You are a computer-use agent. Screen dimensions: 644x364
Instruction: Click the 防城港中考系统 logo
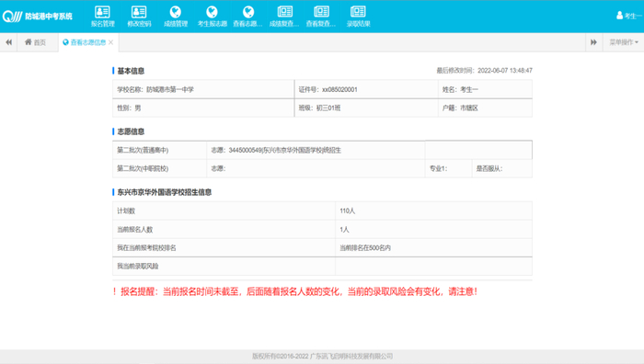pos(37,17)
